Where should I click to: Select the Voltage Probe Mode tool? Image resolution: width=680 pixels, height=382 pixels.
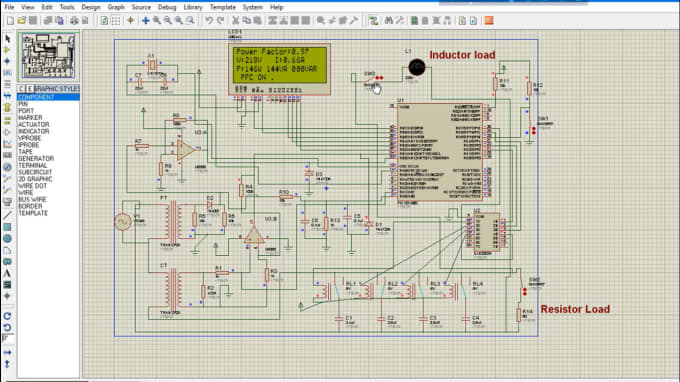coord(7,178)
